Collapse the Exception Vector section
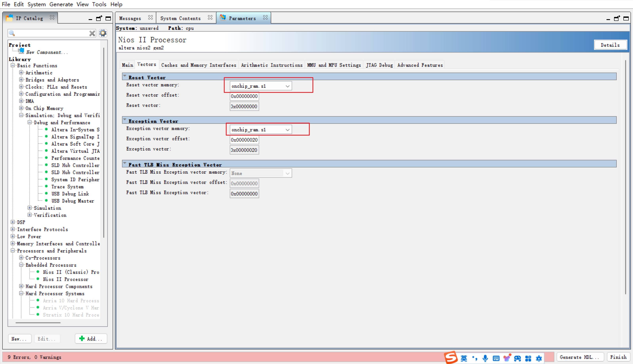Screen dimensions: 633x364 point(125,120)
